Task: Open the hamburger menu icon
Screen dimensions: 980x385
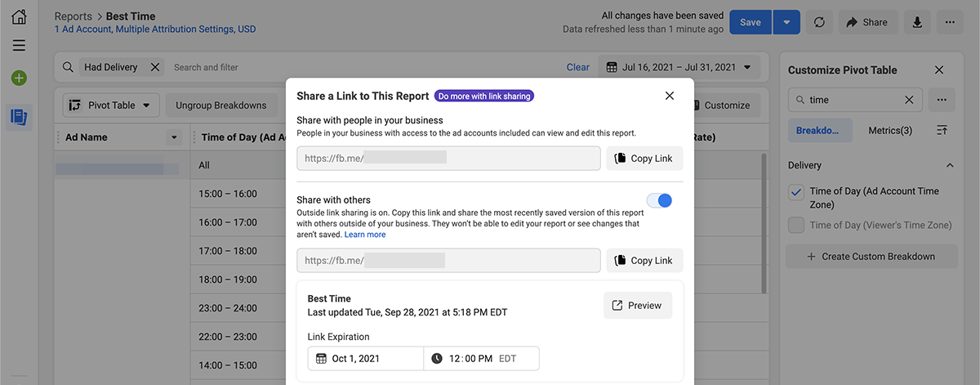Action: pos(19,46)
